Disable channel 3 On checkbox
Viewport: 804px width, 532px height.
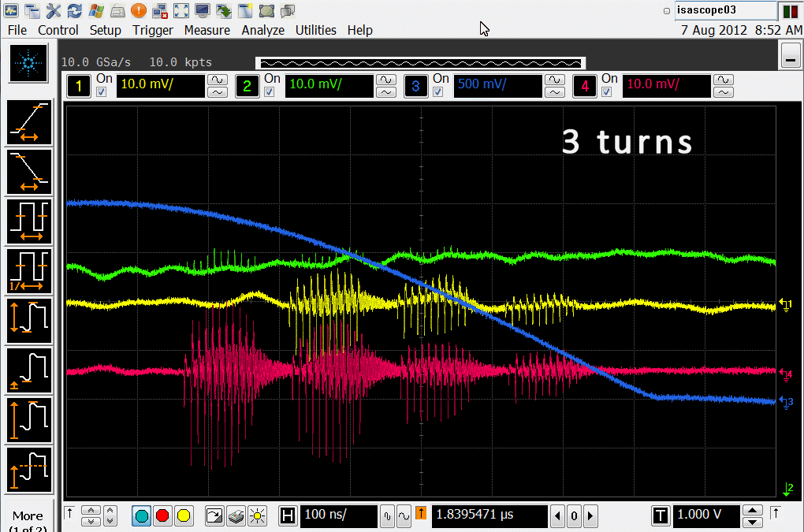click(438, 92)
